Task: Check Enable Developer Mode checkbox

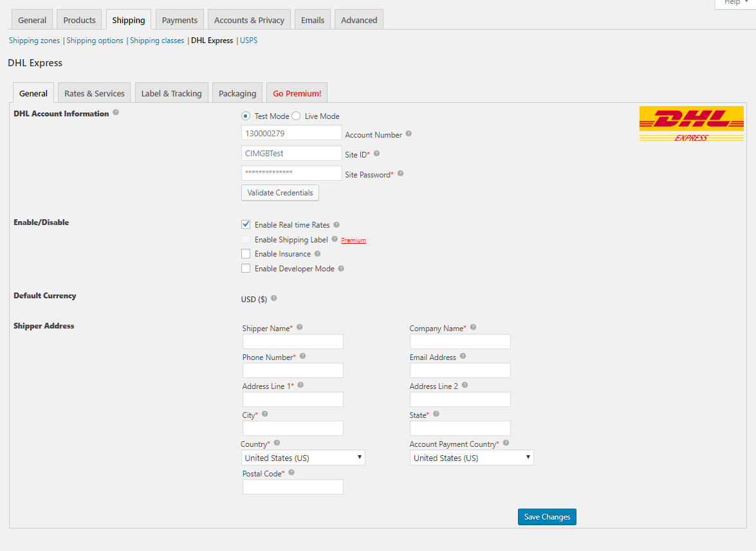Action: [246, 268]
